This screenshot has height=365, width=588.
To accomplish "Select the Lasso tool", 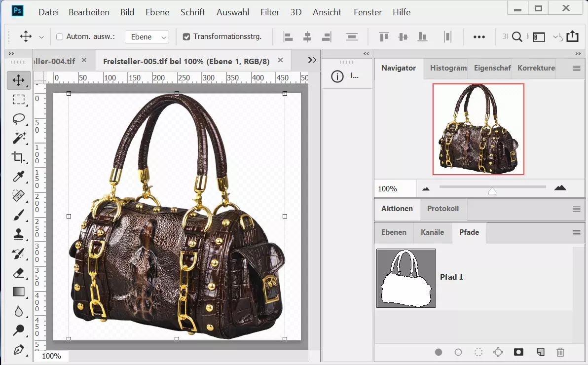I will point(19,119).
